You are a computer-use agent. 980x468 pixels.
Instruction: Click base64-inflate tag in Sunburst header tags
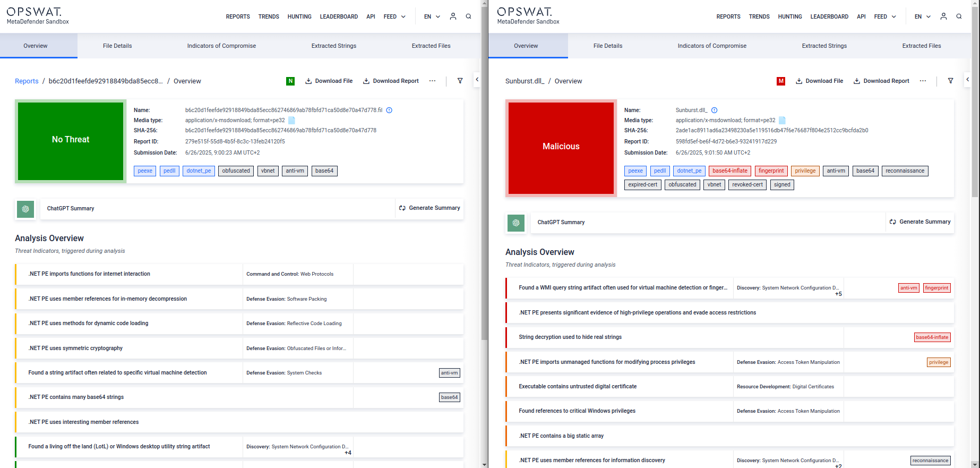pos(730,171)
